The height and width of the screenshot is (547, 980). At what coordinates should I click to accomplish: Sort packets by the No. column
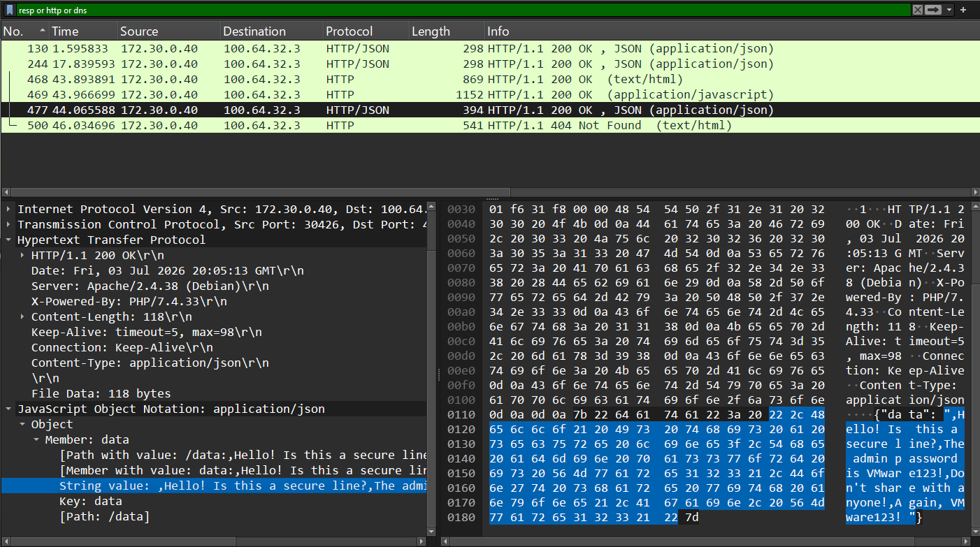(24, 31)
